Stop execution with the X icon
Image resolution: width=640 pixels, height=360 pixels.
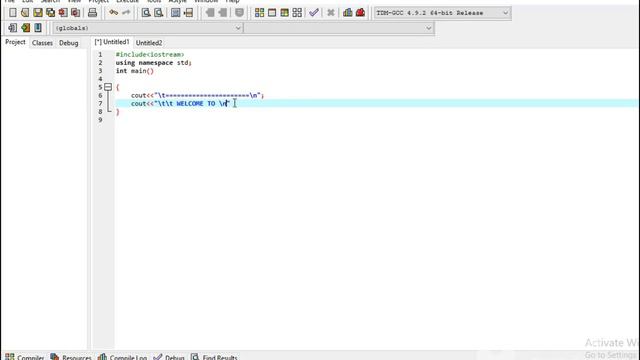tap(331, 13)
